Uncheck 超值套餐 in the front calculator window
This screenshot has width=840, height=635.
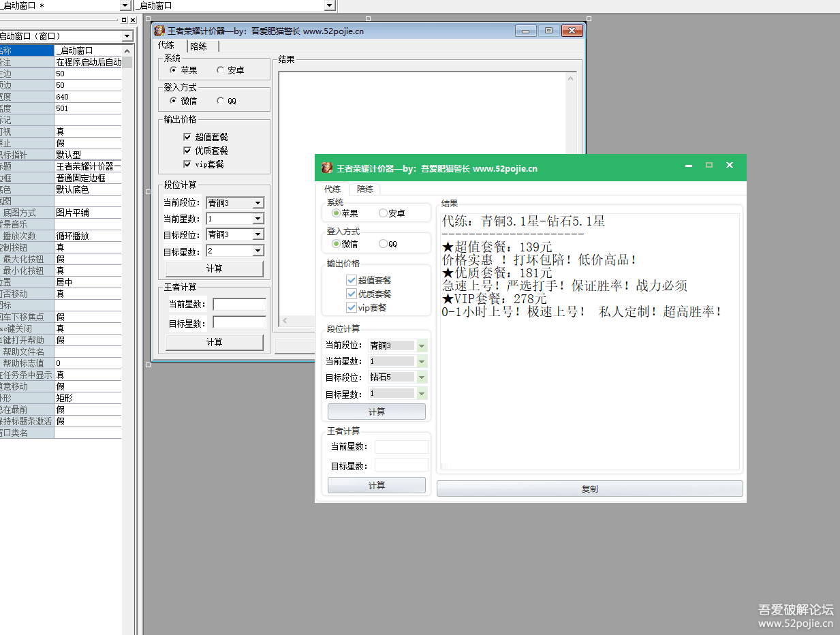click(x=369, y=280)
